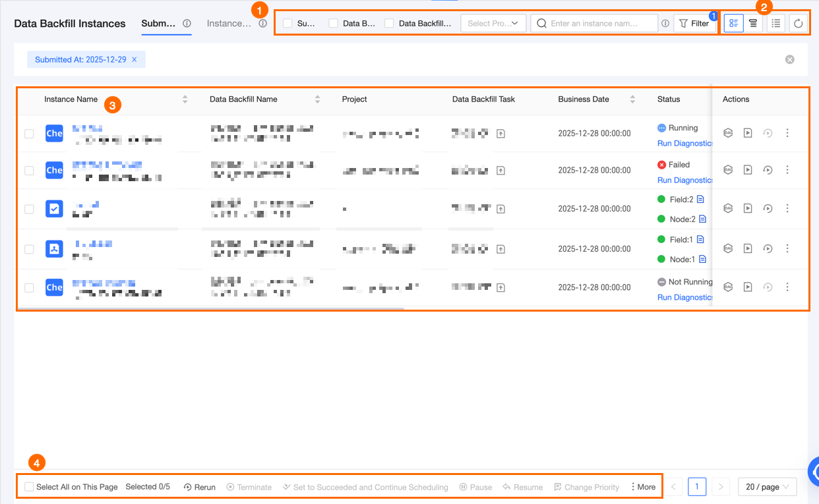Check the Running instance row checkbox
Viewport: 819px width, 504px height.
(29, 134)
